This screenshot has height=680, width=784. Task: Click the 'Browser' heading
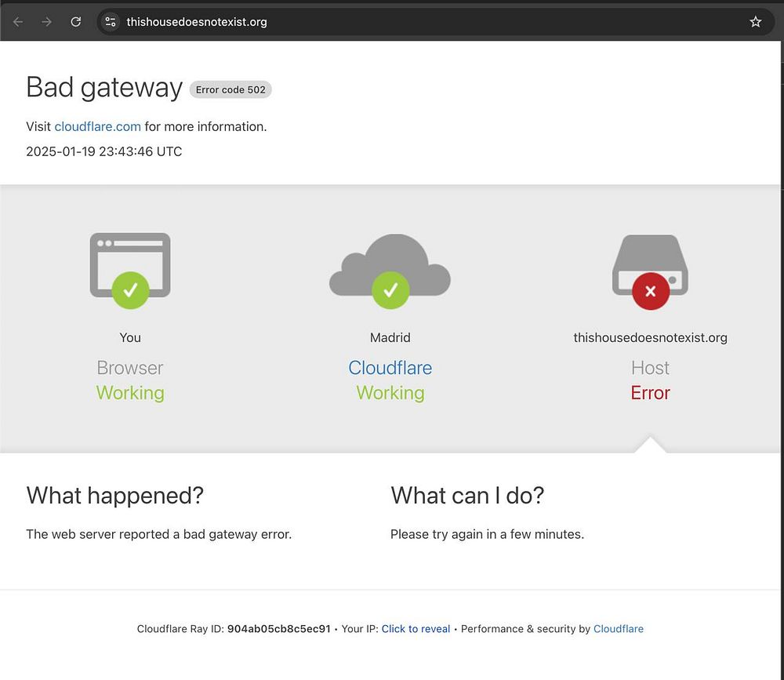pos(130,368)
